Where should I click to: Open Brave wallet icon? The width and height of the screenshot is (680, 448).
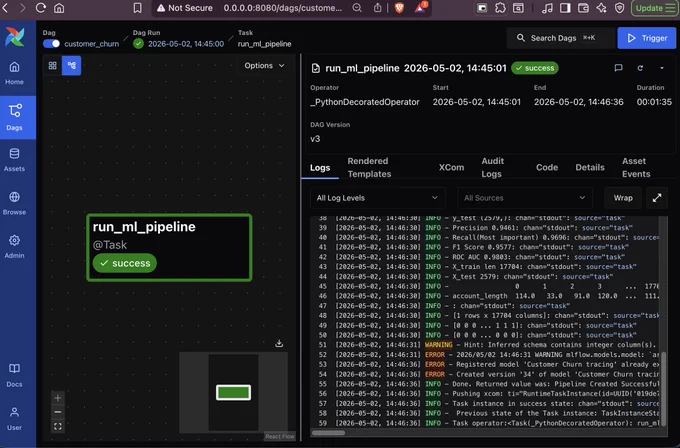coord(583,8)
